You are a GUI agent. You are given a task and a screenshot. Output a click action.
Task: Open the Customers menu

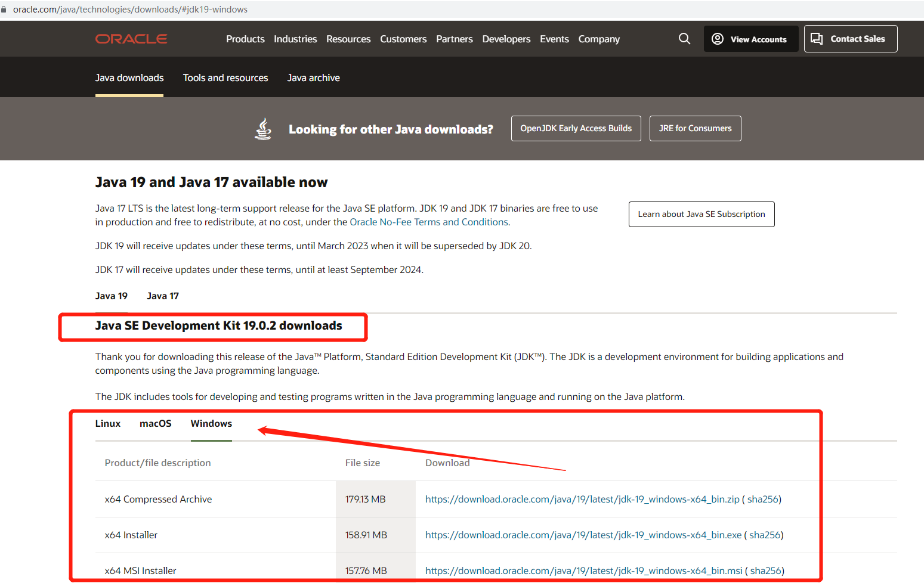click(x=403, y=39)
